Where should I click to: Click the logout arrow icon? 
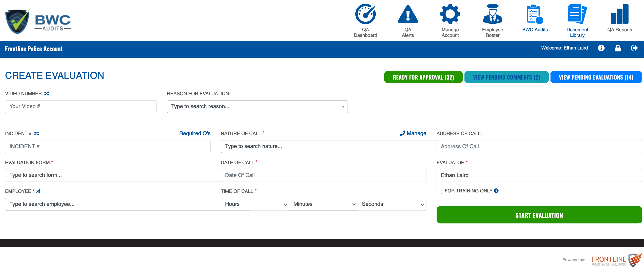[x=634, y=48]
